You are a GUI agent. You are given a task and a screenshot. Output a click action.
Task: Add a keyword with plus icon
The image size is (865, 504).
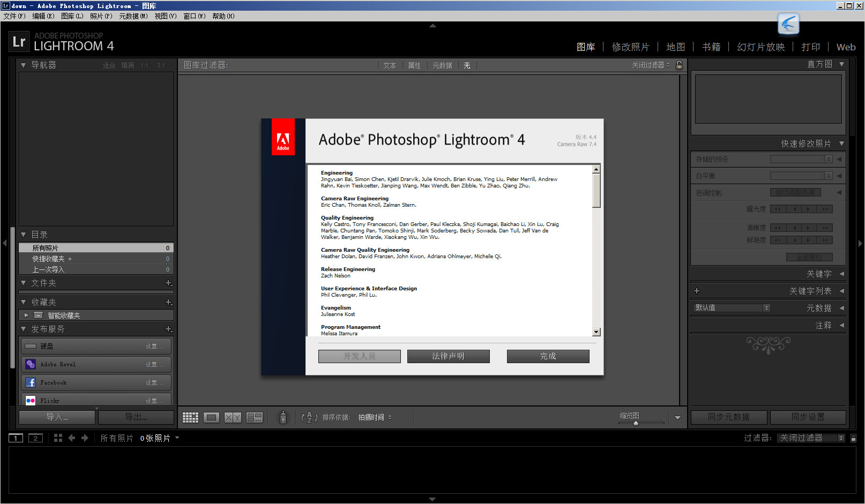point(697,291)
